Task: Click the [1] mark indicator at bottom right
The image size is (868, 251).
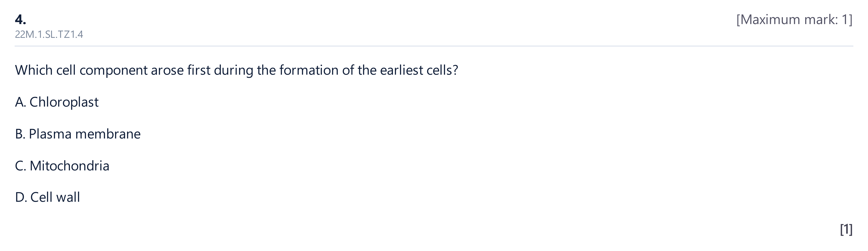Action: click(x=846, y=229)
